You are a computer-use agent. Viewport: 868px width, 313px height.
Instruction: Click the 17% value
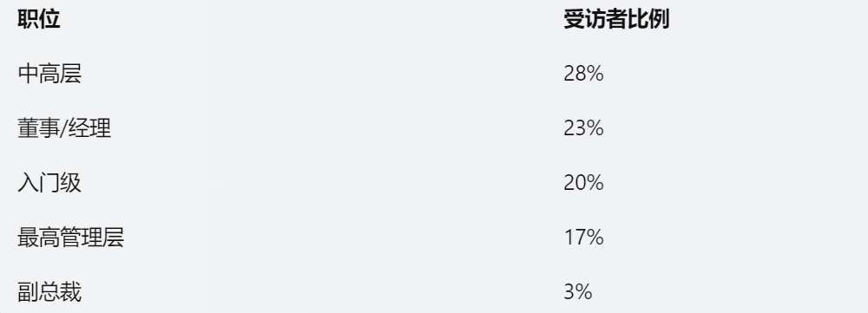(x=583, y=238)
